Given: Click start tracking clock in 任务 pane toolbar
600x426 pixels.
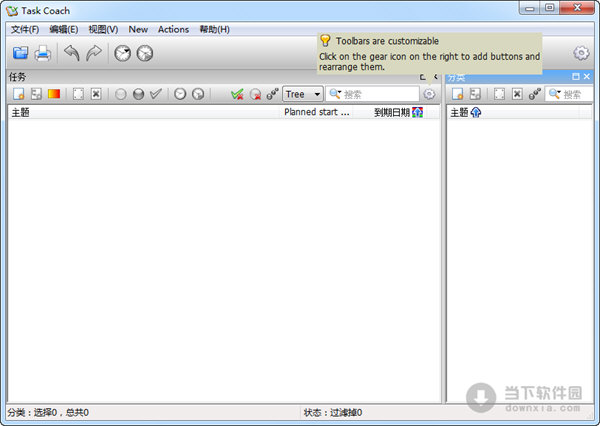Looking at the screenshot, I should point(180,94).
